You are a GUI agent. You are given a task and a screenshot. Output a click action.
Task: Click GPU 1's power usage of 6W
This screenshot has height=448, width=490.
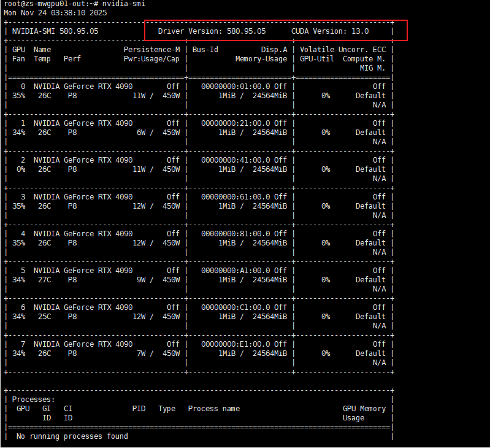click(x=140, y=133)
